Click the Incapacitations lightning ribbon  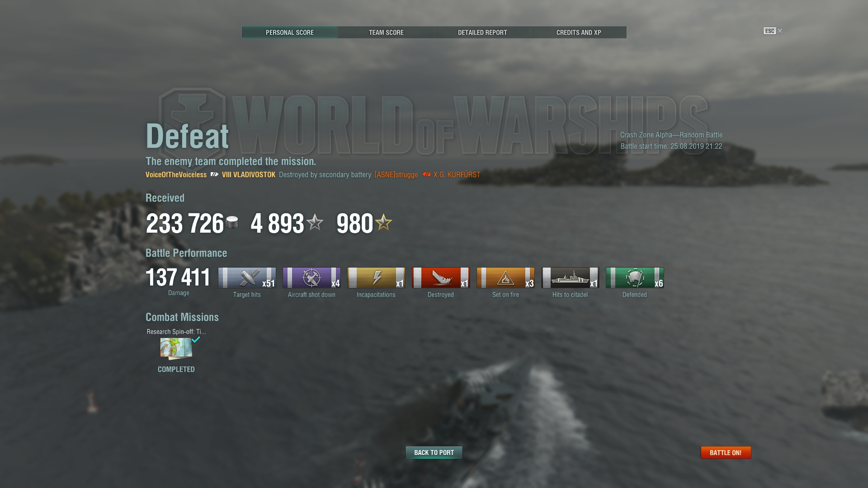coord(376,277)
